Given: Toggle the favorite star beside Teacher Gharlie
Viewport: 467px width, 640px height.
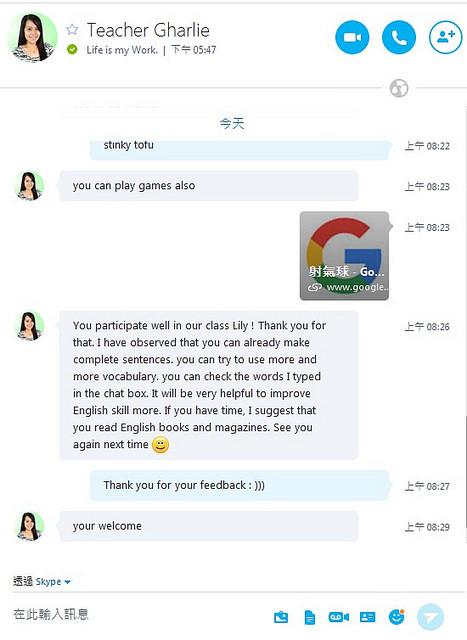Looking at the screenshot, I should coord(72,29).
